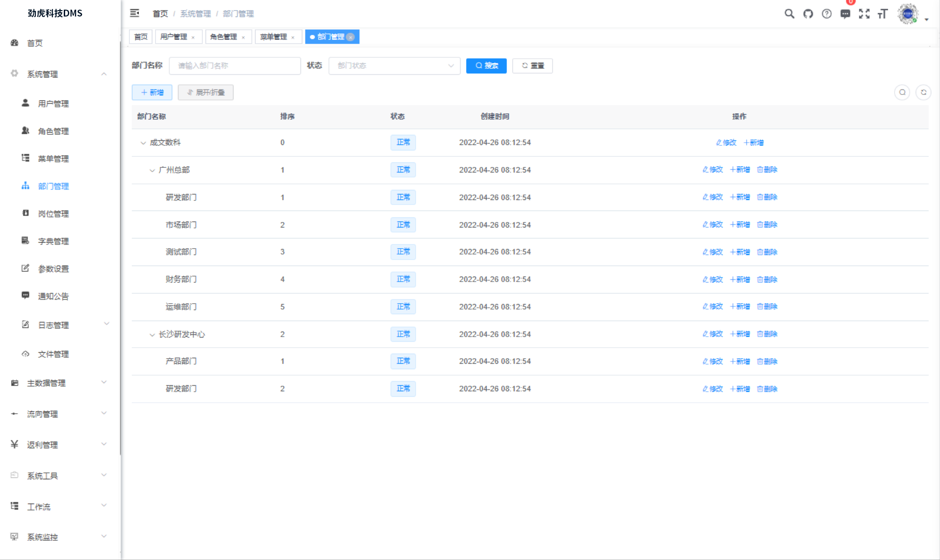The width and height of the screenshot is (940, 560).
Task: Open the font size setting icon
Action: coord(883,14)
